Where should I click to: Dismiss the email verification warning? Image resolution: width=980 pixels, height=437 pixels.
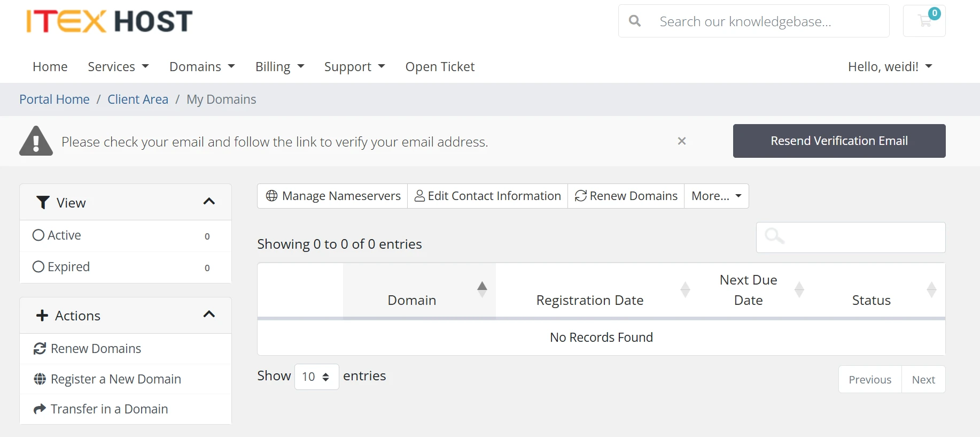(681, 141)
